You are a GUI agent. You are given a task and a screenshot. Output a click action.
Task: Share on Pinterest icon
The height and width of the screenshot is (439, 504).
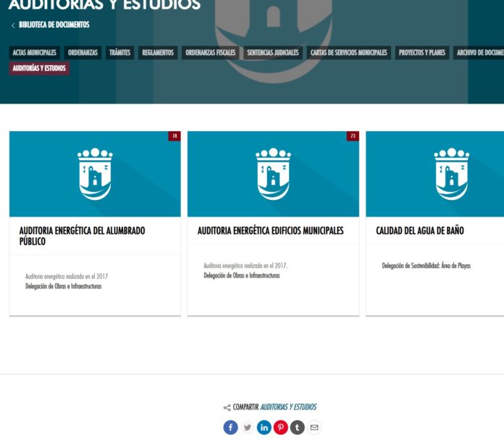coord(281,427)
